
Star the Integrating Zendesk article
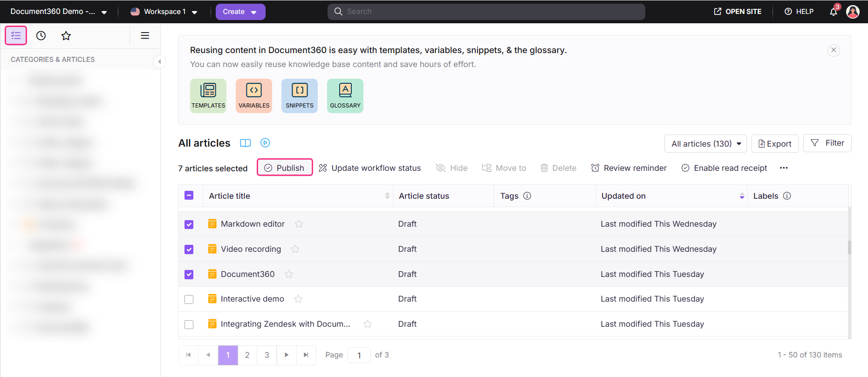click(x=368, y=324)
